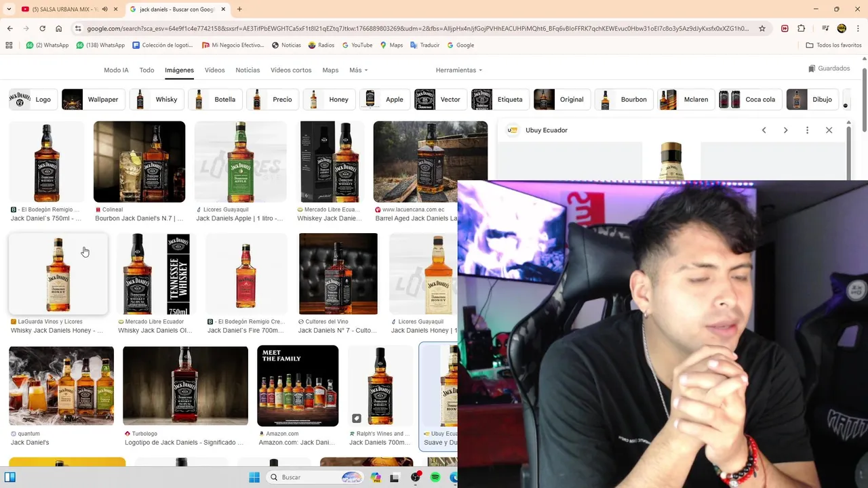Open the Colección de logoti... bookmark
The image size is (868, 488).
(163, 45)
